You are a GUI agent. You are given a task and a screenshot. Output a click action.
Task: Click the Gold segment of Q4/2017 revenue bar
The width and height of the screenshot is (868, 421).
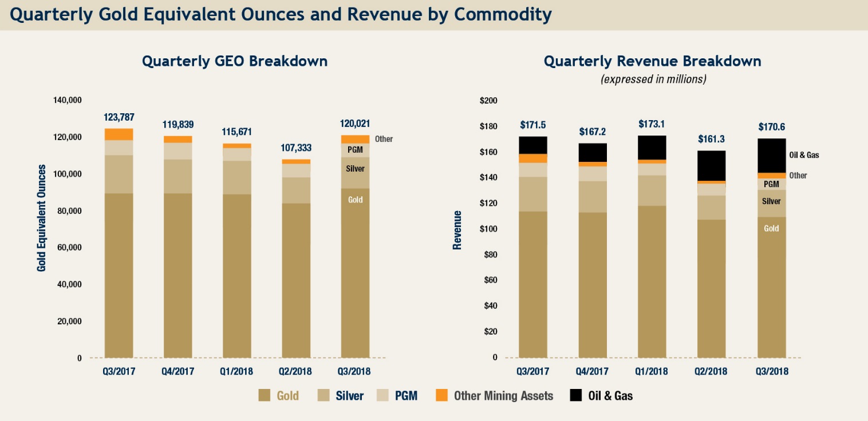(593, 285)
